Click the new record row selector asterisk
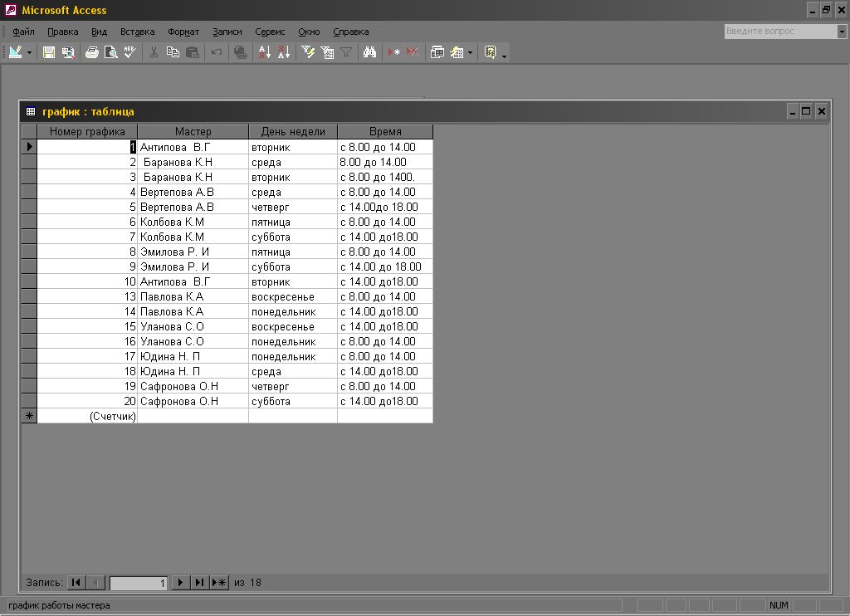This screenshot has height=616, width=850. 29,417
